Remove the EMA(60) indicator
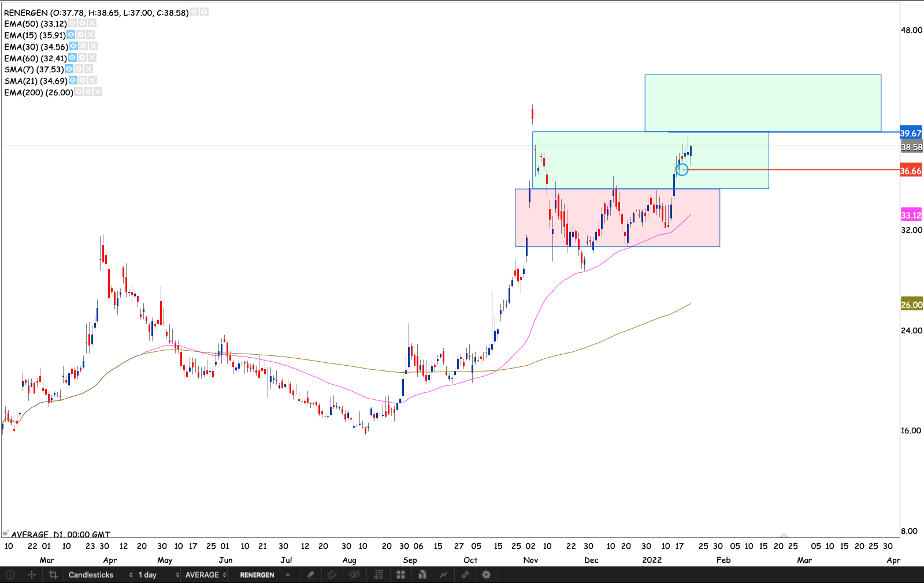 click(92, 58)
